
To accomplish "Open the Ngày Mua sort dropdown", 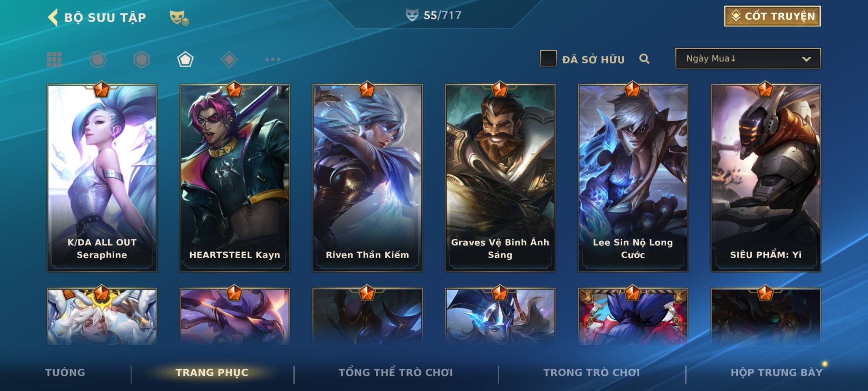I will click(x=748, y=58).
